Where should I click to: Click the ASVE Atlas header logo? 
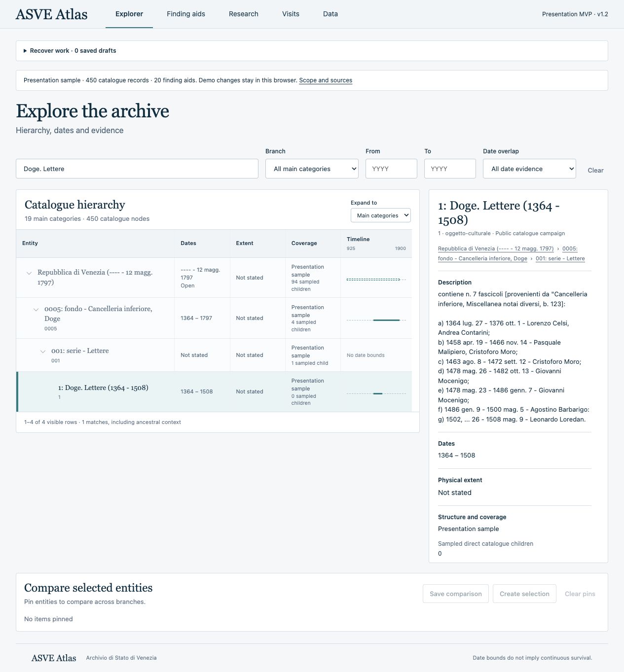click(52, 14)
